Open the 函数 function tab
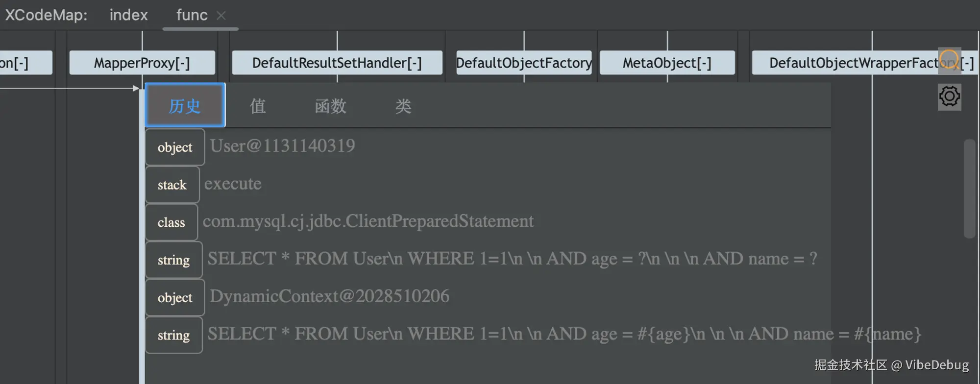The width and height of the screenshot is (980, 384). (x=330, y=106)
